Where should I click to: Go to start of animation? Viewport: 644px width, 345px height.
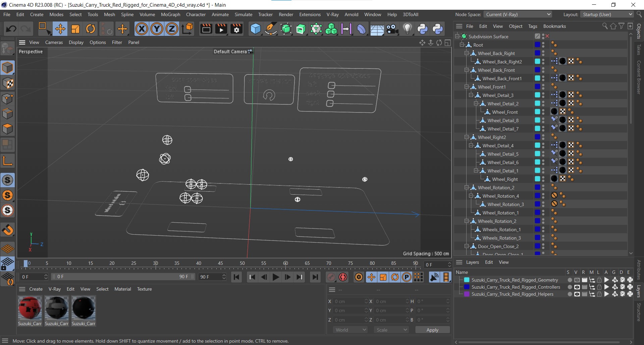tap(236, 277)
